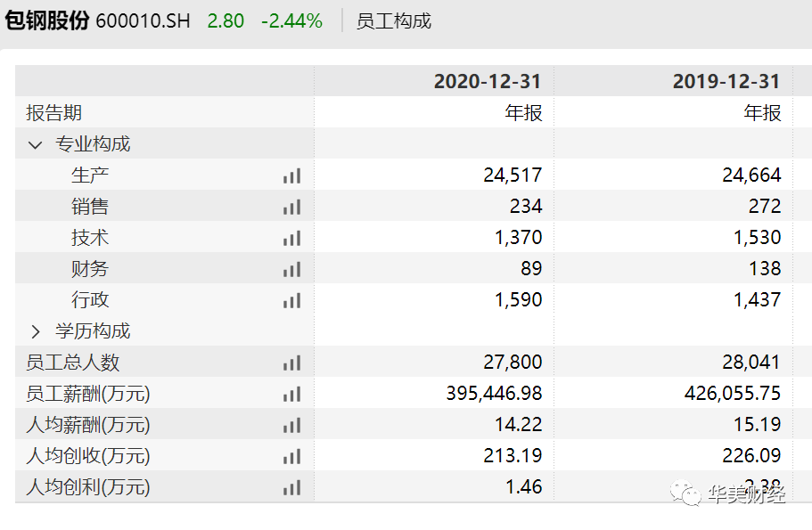Select the 员工构成 tab

(x=393, y=20)
